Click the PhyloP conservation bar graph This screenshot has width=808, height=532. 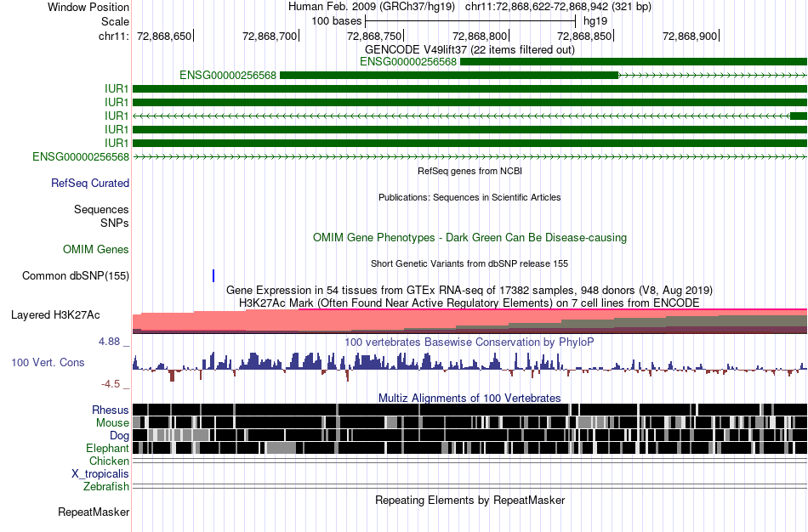pyautogui.click(x=470, y=366)
